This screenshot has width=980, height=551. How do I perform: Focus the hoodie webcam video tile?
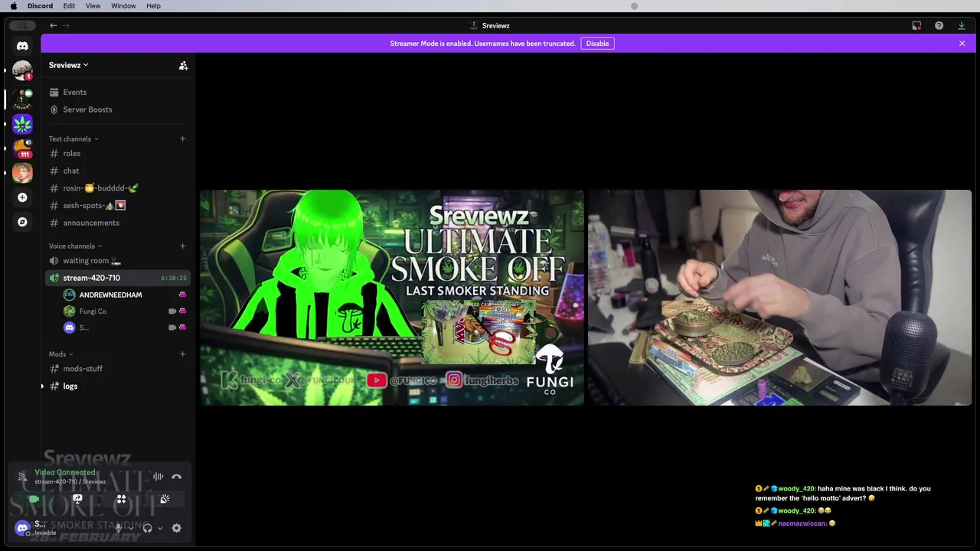pyautogui.click(x=779, y=298)
